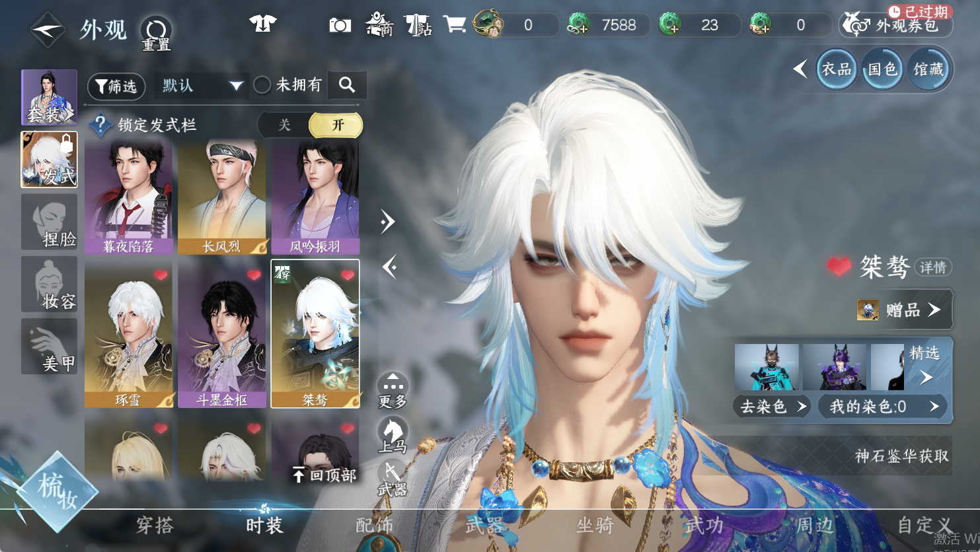The image size is (980, 552).
Task: Open the 商 shop icon
Action: 379,24
